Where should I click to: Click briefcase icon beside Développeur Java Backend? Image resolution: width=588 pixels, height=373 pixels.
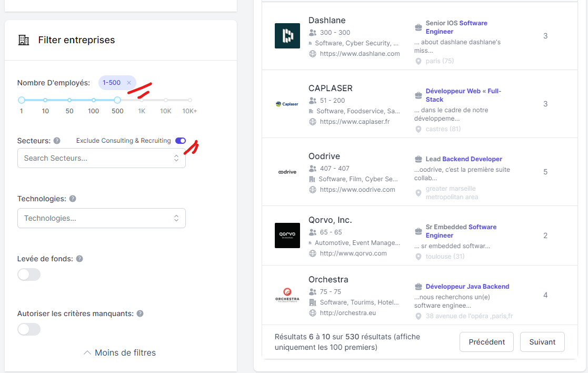[x=418, y=287]
